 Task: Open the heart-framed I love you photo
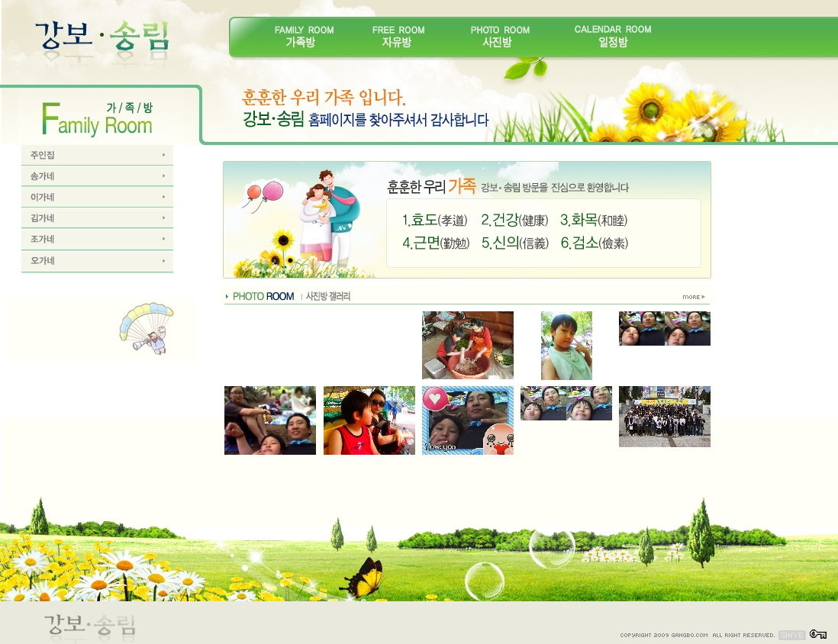(x=467, y=420)
